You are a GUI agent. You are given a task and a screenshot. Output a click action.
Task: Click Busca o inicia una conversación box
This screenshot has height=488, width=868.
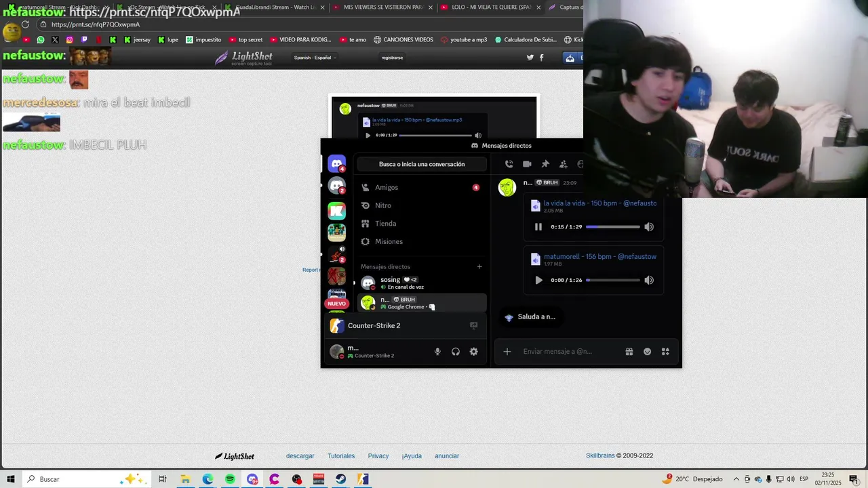click(422, 164)
